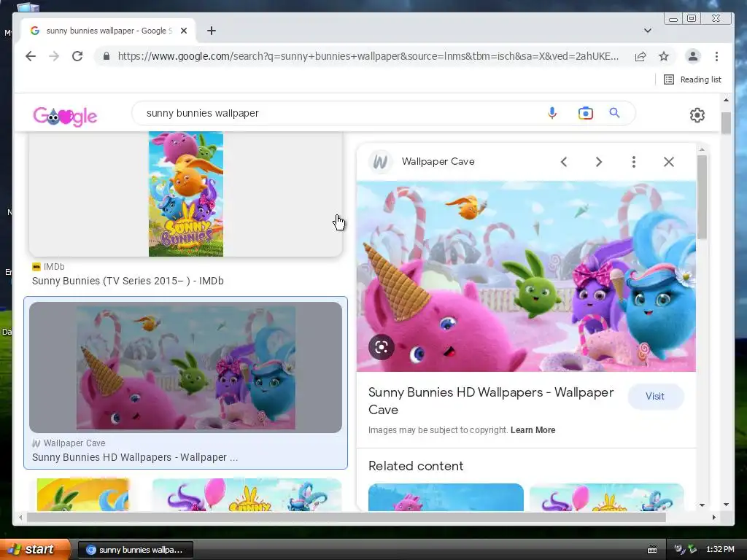The height and width of the screenshot is (560, 747).
Task: View site security lock info
Action: [107, 56]
